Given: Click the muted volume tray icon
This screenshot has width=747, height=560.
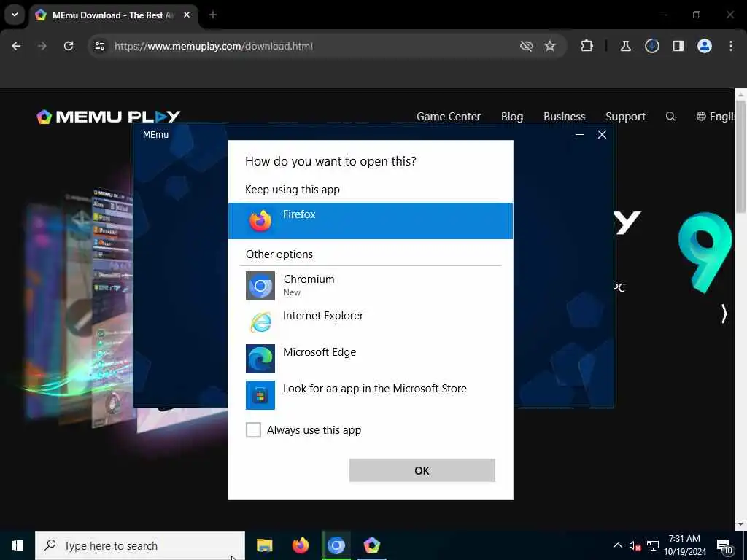Looking at the screenshot, I should click(635, 545).
